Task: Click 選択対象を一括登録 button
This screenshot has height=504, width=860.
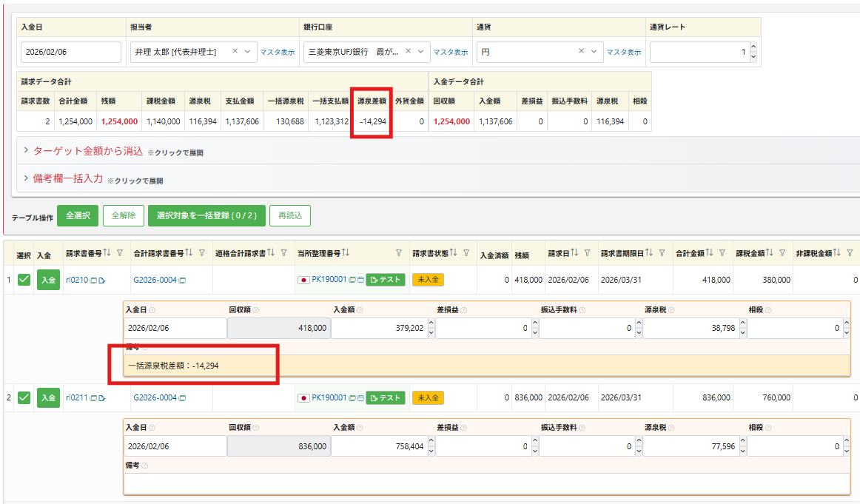Action: [206, 215]
